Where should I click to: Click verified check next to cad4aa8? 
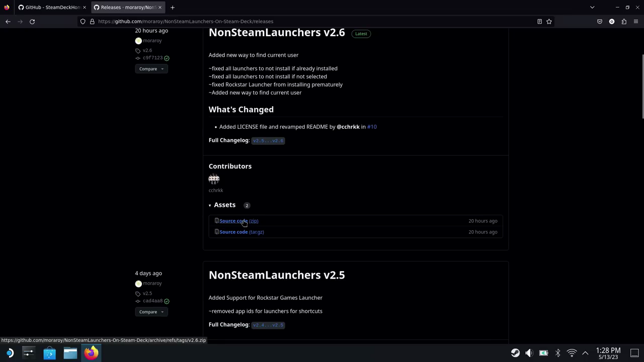167,301
